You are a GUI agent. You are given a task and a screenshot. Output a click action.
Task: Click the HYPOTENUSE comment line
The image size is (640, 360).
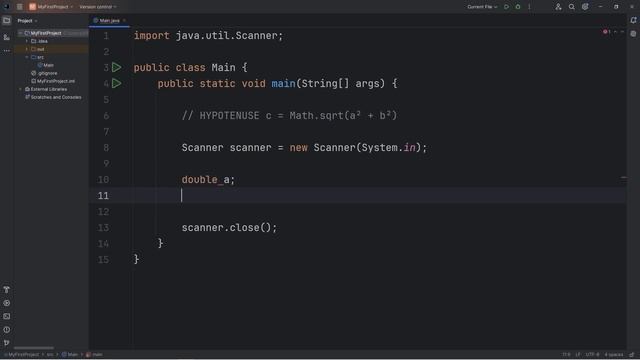tap(289, 116)
